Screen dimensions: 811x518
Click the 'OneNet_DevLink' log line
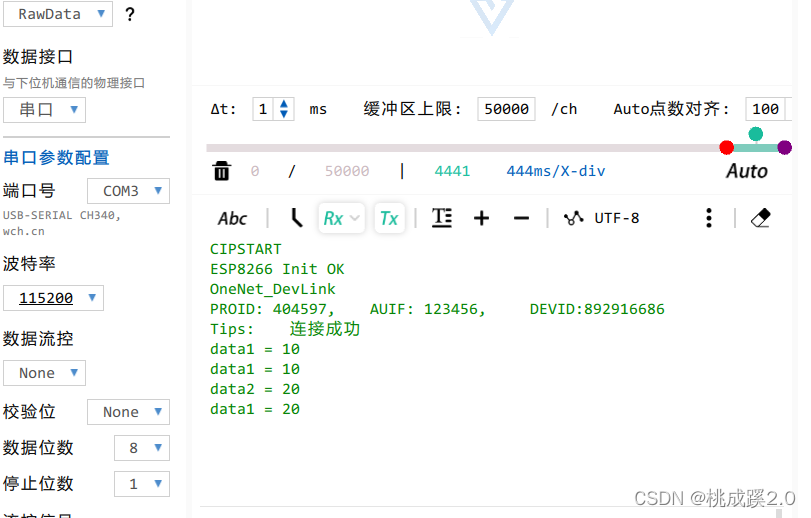(x=273, y=290)
